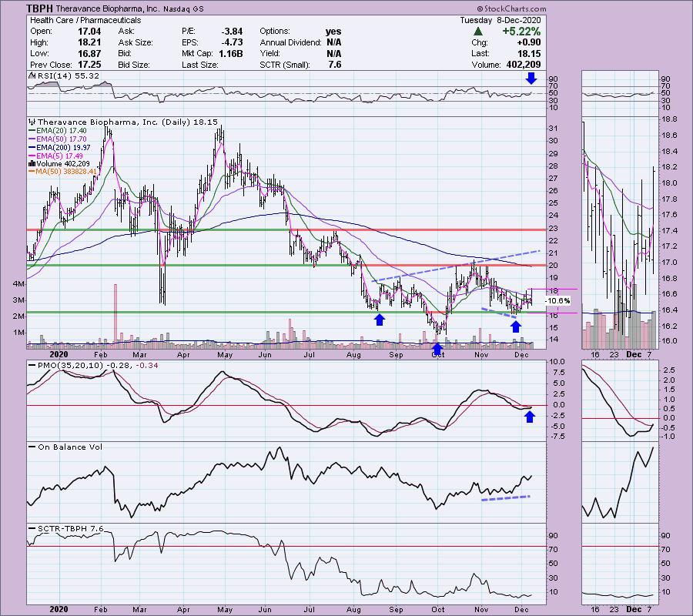Click the Options value yes
Image resolution: width=693 pixels, height=616 pixels.
tap(333, 32)
